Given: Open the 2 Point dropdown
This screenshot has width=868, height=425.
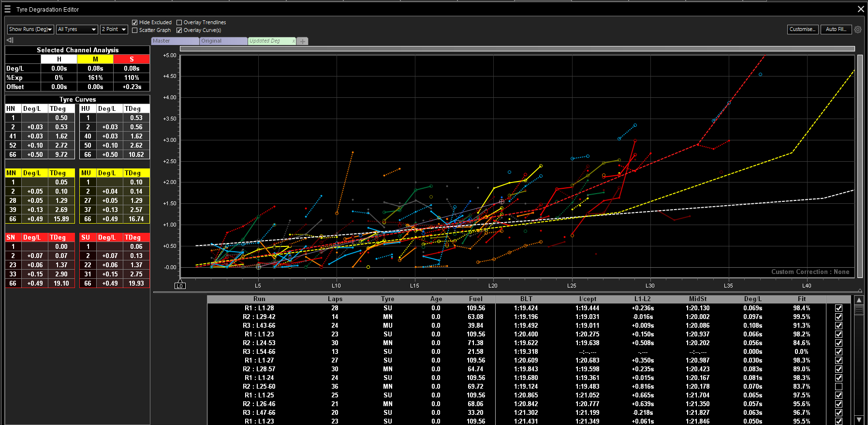Looking at the screenshot, I should [x=114, y=30].
